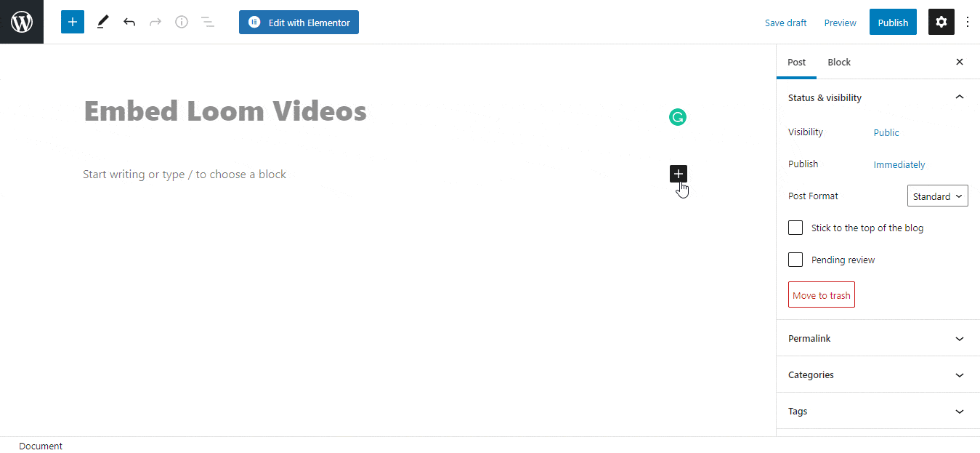980x453 pixels.
Task: Click the Start writing paragraph placeholder
Action: (185, 175)
